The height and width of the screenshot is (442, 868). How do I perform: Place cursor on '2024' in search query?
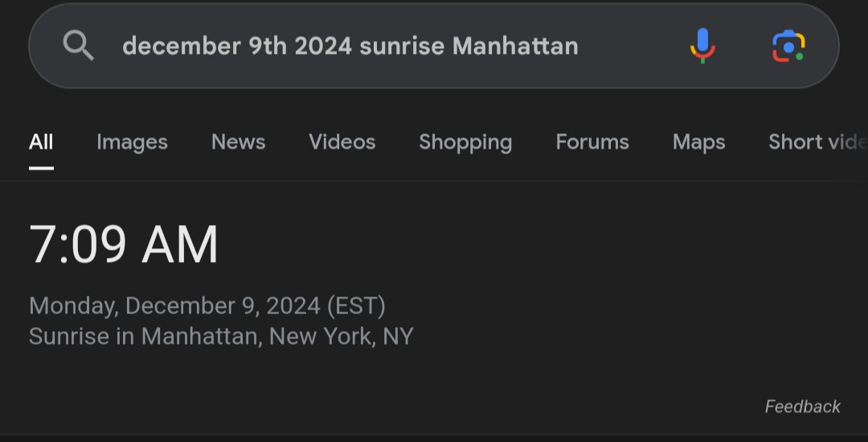click(x=323, y=46)
